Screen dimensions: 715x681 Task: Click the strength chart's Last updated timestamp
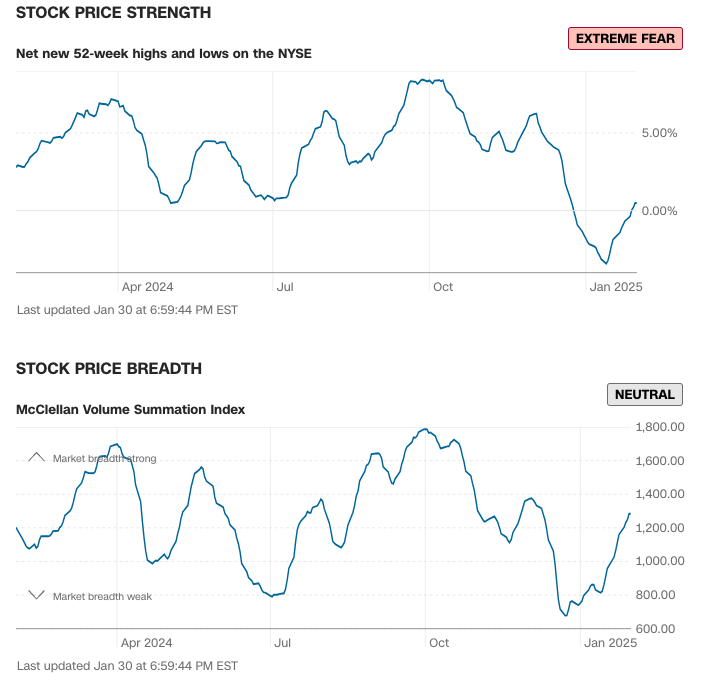127,310
